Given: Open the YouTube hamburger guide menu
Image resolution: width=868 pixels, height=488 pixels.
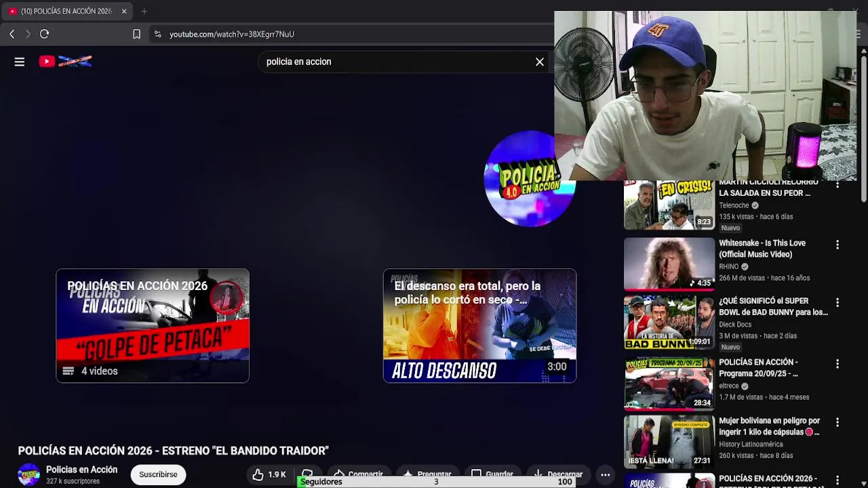Looking at the screenshot, I should point(20,62).
